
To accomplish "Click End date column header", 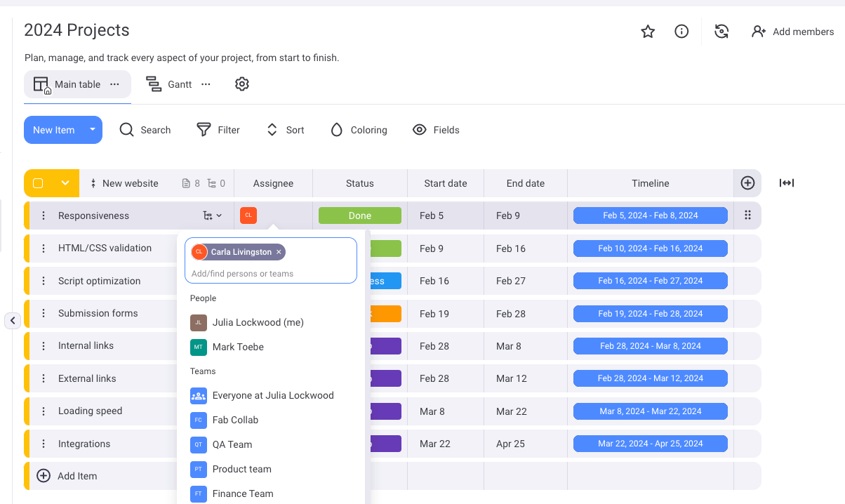I will coord(526,183).
